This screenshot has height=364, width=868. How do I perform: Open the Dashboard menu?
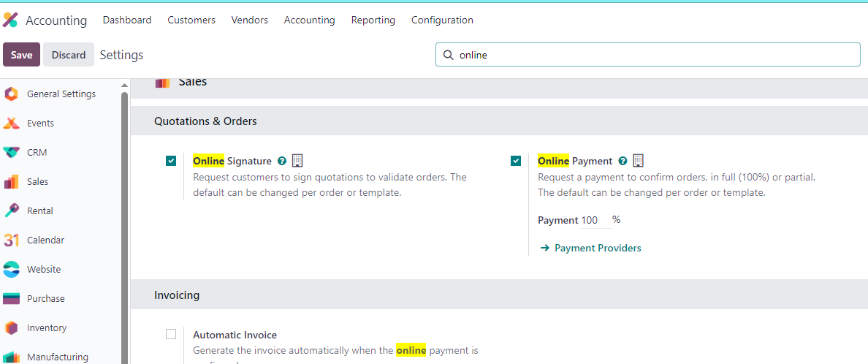[x=127, y=20]
